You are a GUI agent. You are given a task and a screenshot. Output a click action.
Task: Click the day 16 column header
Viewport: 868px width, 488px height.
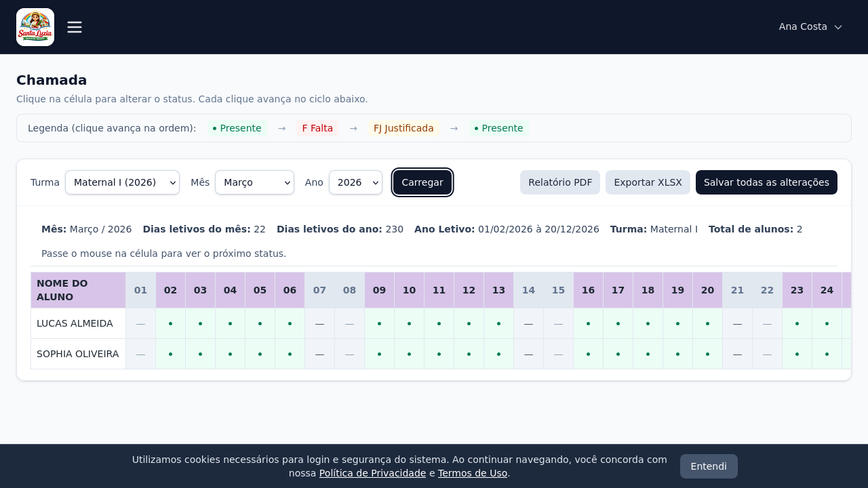(x=588, y=290)
